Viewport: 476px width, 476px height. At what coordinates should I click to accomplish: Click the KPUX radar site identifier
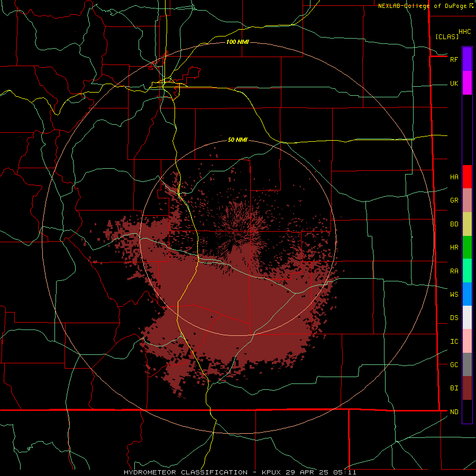[272, 472]
